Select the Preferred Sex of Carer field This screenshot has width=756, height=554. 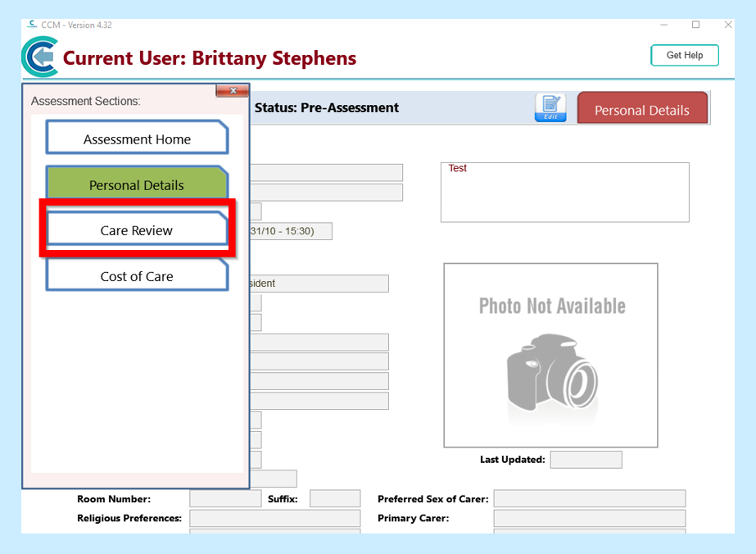(589, 498)
